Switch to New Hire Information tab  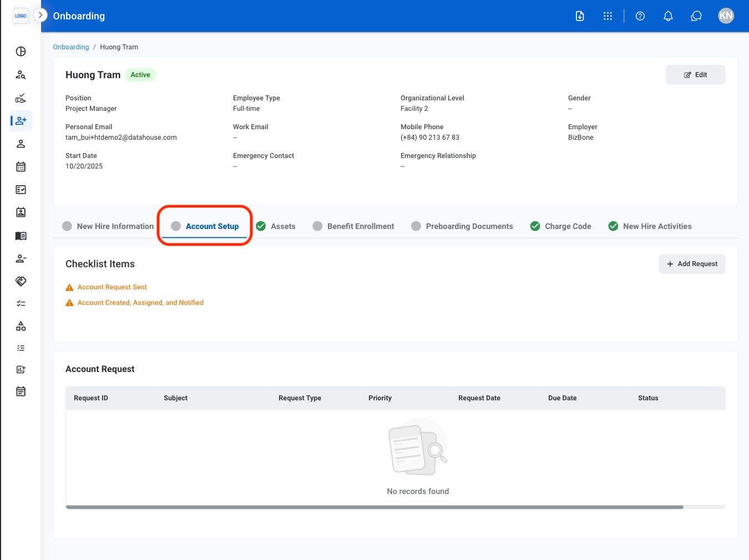108,226
